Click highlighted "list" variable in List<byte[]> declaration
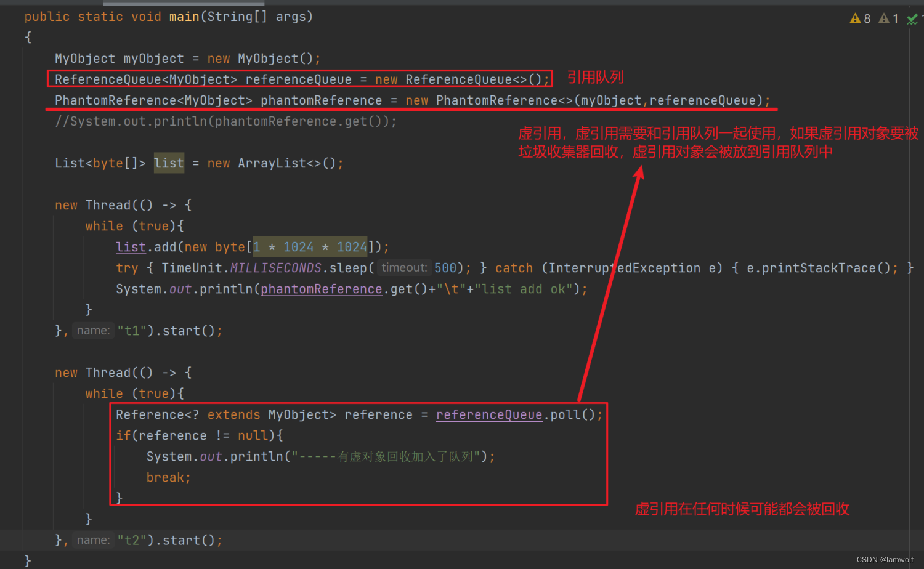 169,163
